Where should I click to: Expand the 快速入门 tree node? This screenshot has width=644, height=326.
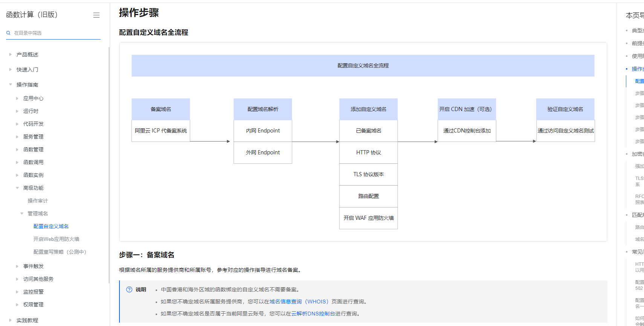11,70
